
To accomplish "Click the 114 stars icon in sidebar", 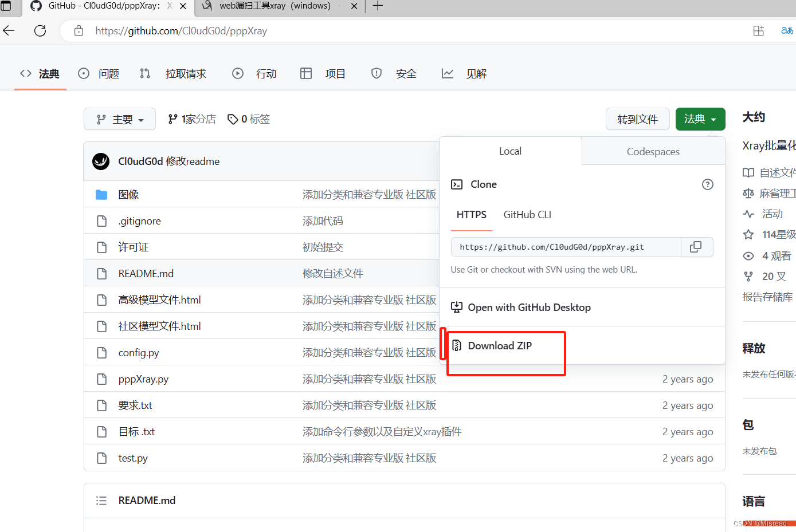I will (748, 235).
